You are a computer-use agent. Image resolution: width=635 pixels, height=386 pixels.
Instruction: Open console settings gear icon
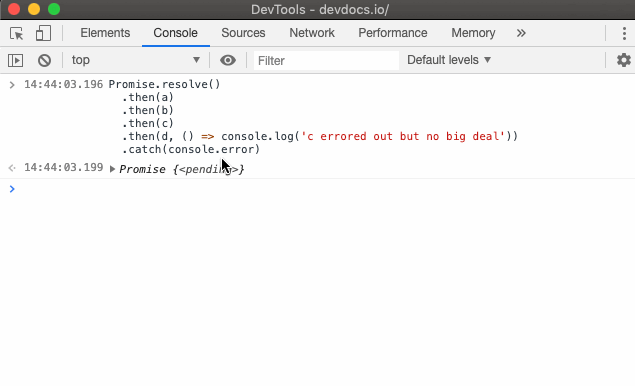point(624,60)
